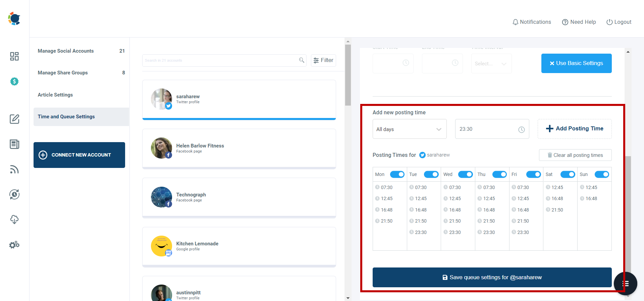Click Monday 07:30 posting time

(x=384, y=187)
